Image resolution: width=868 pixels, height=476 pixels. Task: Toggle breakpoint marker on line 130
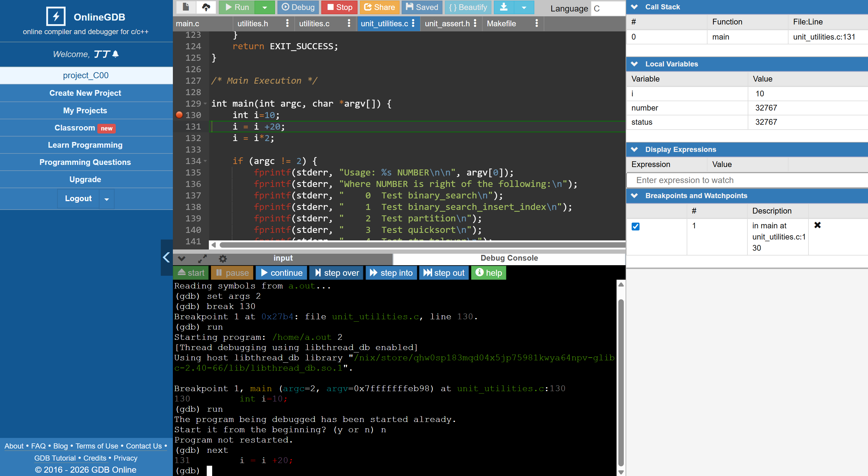point(179,115)
